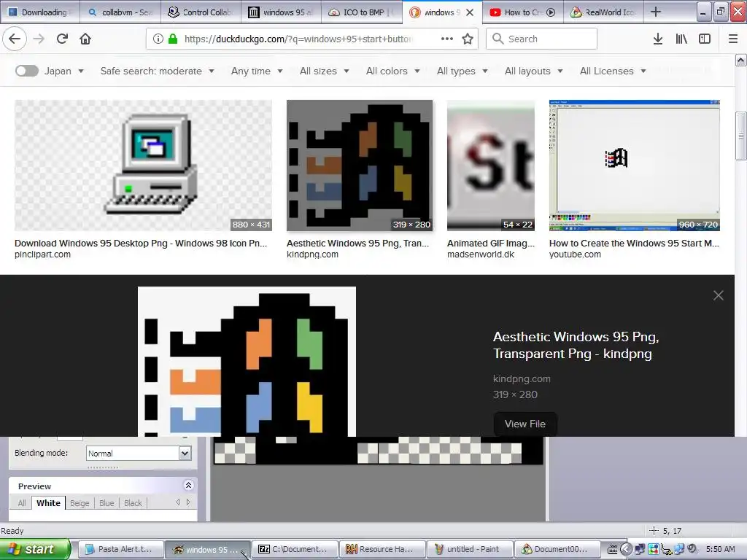
Task: Open Windows 95 Desktop Png computer thumbnail
Action: [143, 166]
